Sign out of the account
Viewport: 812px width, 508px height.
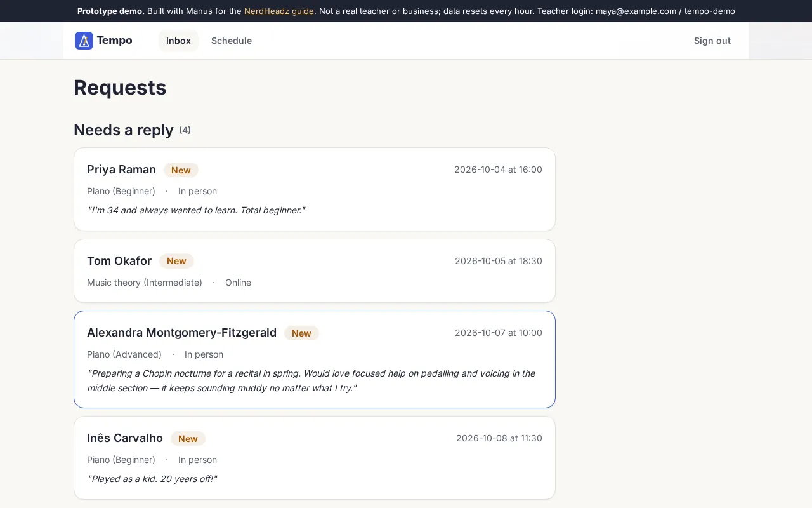click(712, 41)
